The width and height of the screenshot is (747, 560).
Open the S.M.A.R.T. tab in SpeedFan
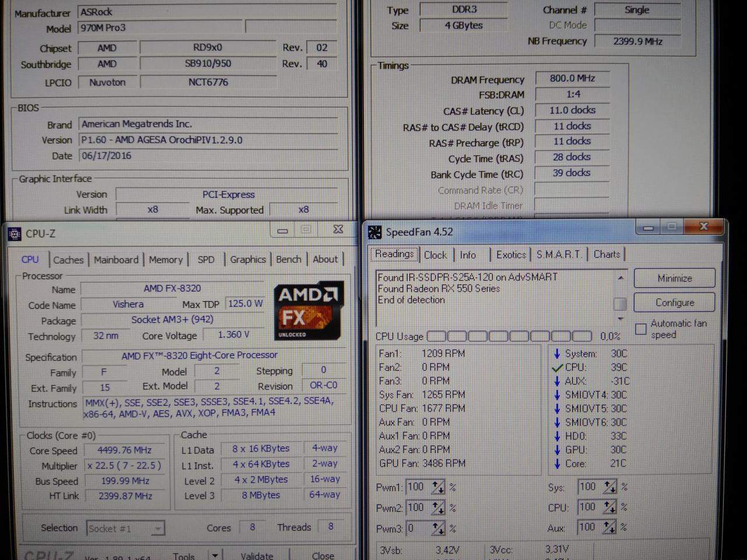tap(559, 255)
